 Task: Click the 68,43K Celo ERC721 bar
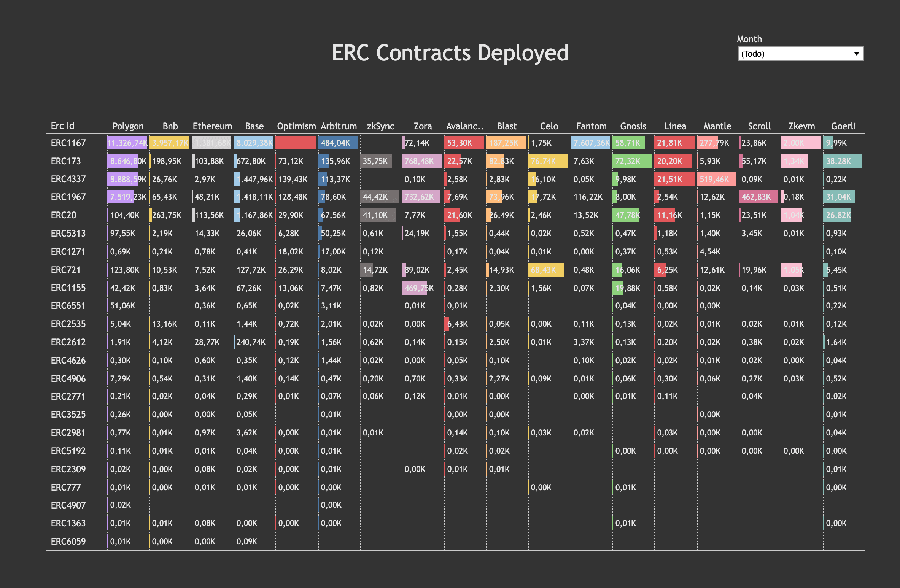546,270
